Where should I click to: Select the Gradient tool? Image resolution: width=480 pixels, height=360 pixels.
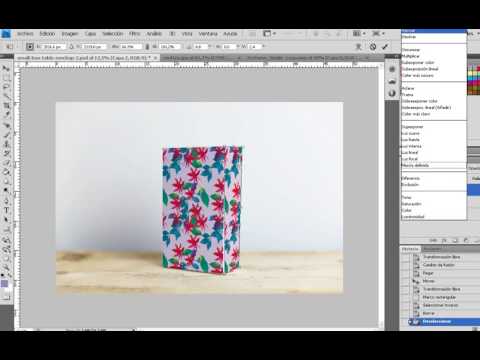6,172
